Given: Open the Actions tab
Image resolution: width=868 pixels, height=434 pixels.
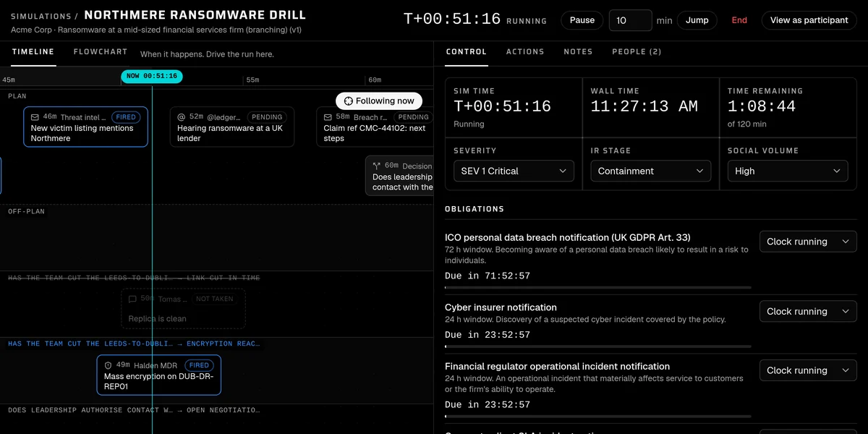Looking at the screenshot, I should coord(525,52).
